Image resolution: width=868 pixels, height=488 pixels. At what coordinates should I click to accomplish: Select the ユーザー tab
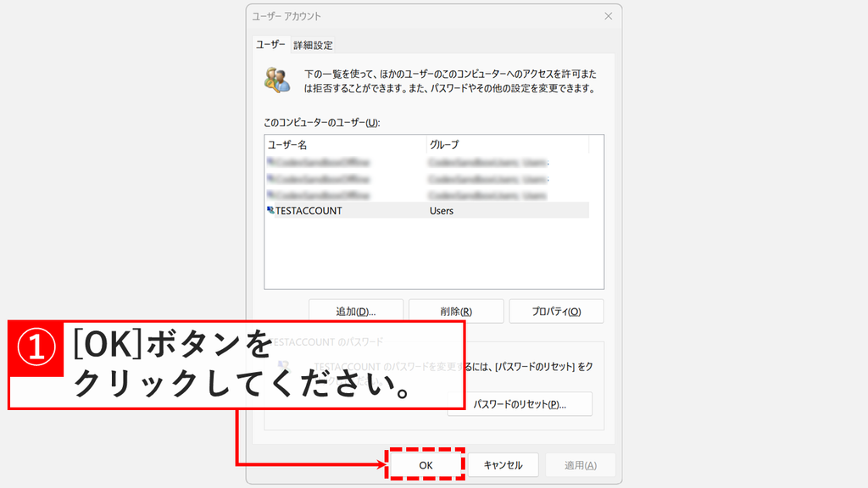click(x=270, y=44)
